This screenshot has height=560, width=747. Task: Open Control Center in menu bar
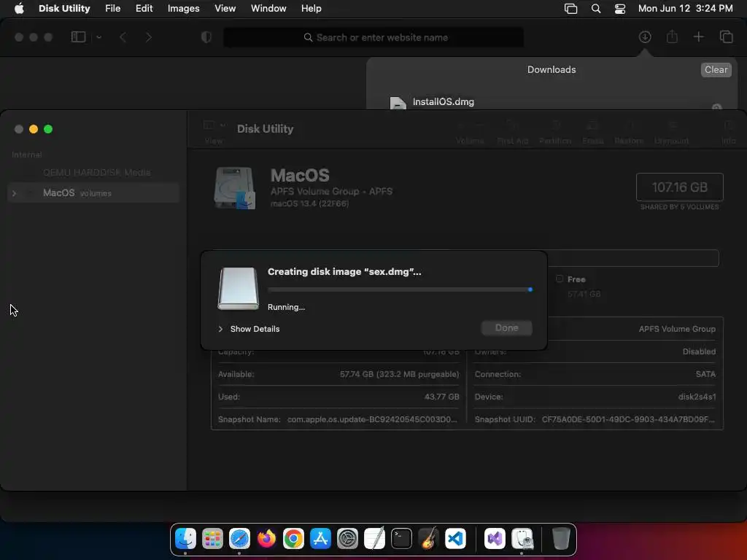(x=620, y=9)
